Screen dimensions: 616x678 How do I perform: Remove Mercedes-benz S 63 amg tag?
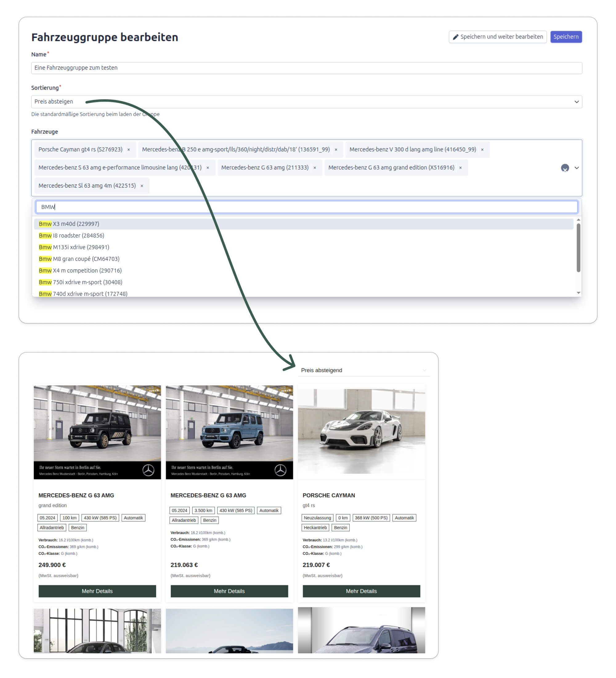[x=208, y=168]
